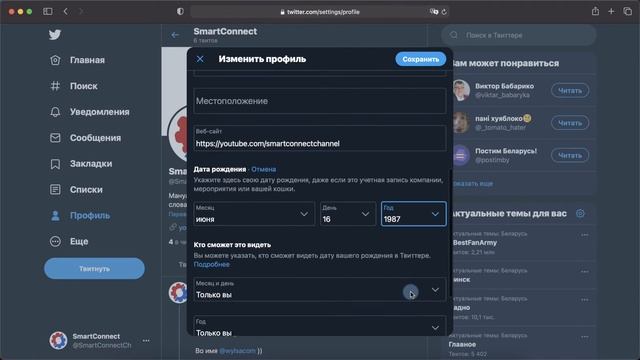Open the BestFanArmy trend
The image size is (640, 360).
click(x=475, y=243)
